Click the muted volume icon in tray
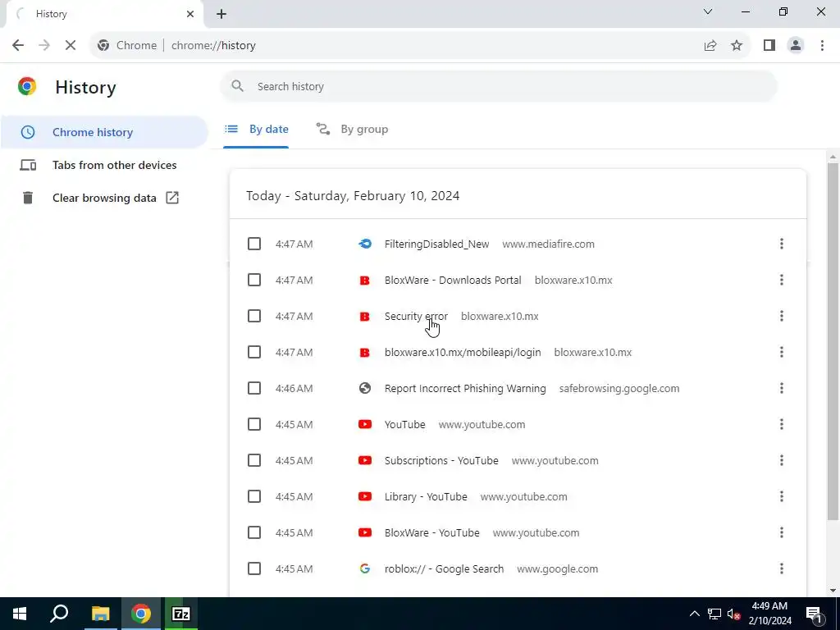The height and width of the screenshot is (630, 840). click(734, 614)
